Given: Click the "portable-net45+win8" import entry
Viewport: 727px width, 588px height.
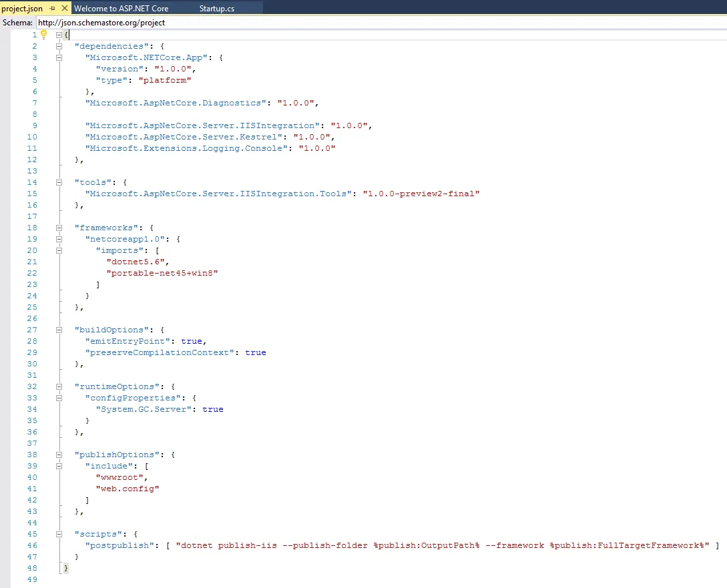Looking at the screenshot, I should point(162,273).
